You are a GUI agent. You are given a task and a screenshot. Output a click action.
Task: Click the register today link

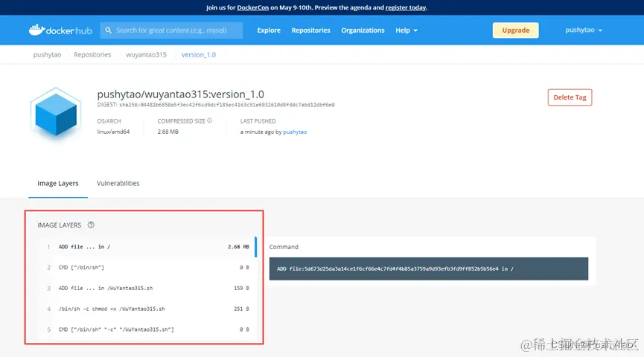click(x=405, y=7)
